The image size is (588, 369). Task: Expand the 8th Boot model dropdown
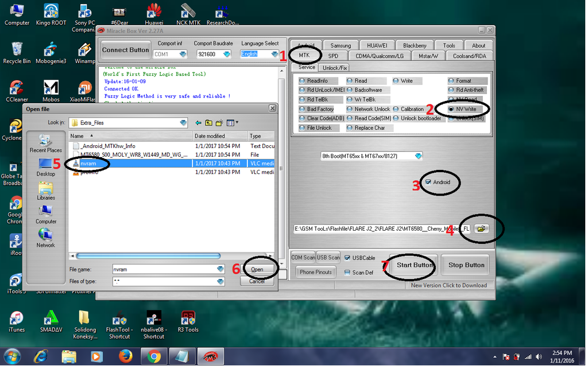(x=418, y=156)
